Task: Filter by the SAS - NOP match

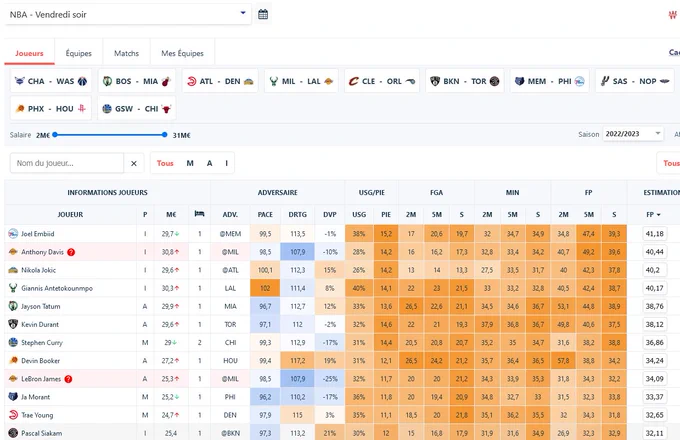Action: pos(635,81)
